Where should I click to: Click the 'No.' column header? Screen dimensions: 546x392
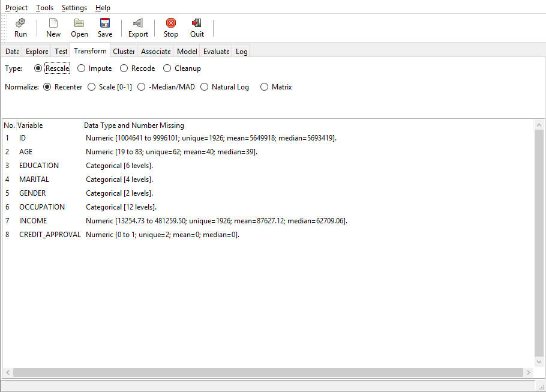pyautogui.click(x=9, y=125)
